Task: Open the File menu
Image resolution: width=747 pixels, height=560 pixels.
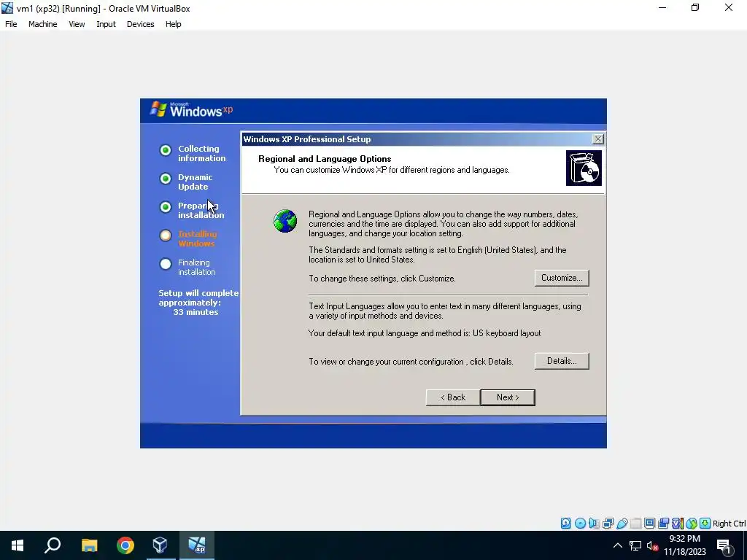Action: coord(11,24)
